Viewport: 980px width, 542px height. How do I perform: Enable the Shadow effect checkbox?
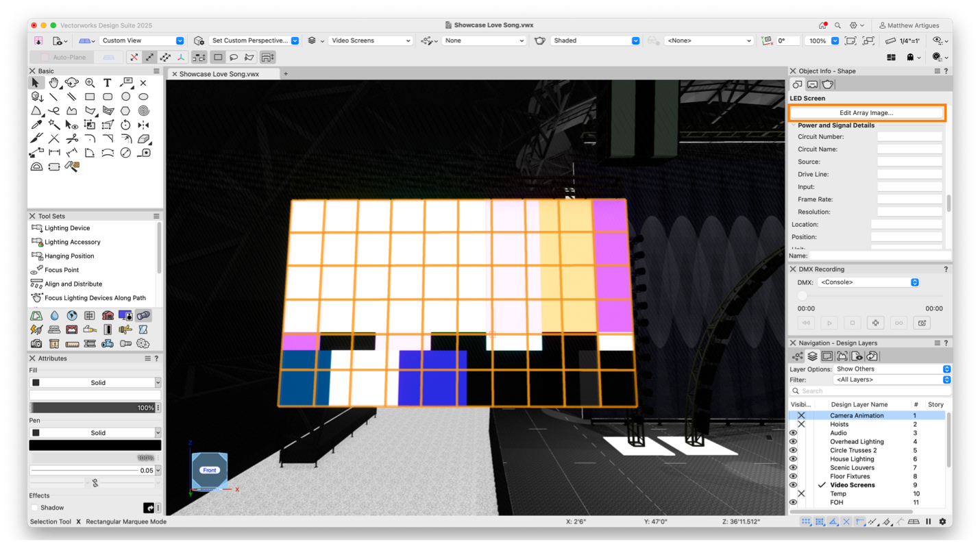click(x=35, y=508)
